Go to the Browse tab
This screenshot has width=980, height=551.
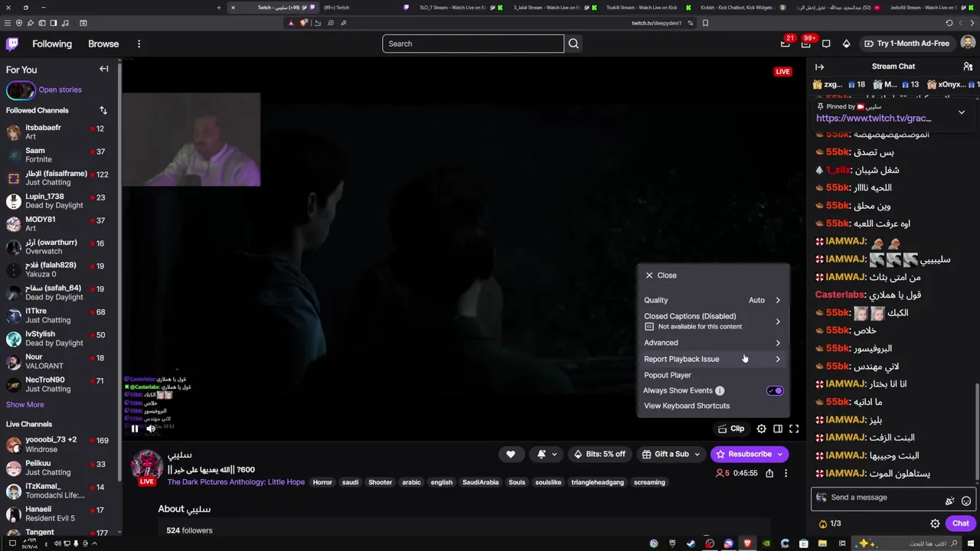click(x=103, y=44)
